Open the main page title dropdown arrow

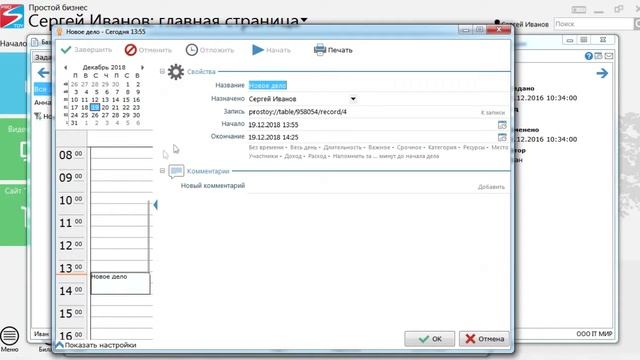click(304, 20)
